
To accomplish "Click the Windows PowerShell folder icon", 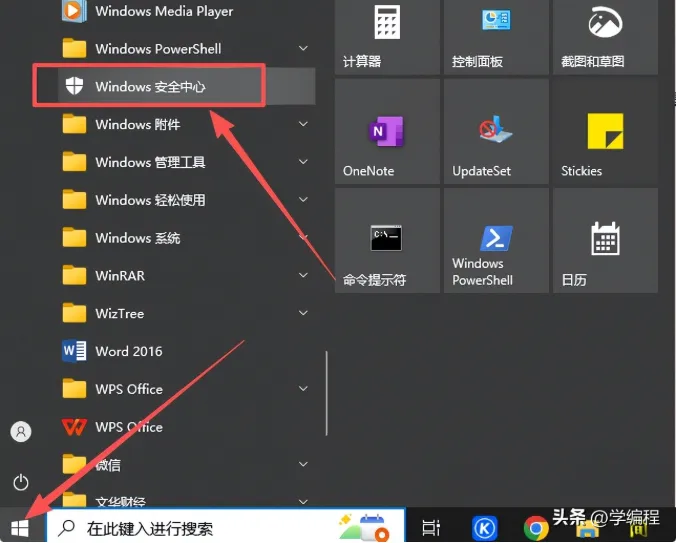I will [74, 49].
